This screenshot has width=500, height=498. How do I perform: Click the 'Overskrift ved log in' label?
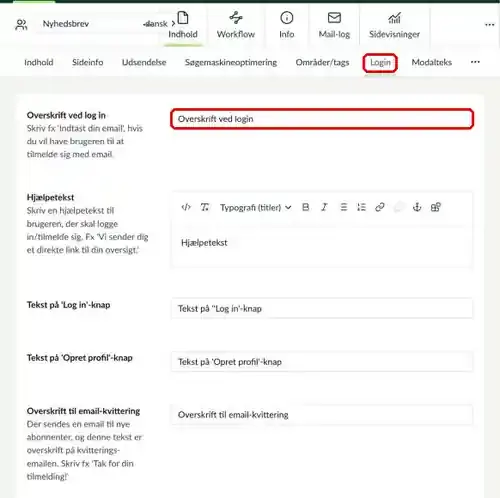(66, 115)
